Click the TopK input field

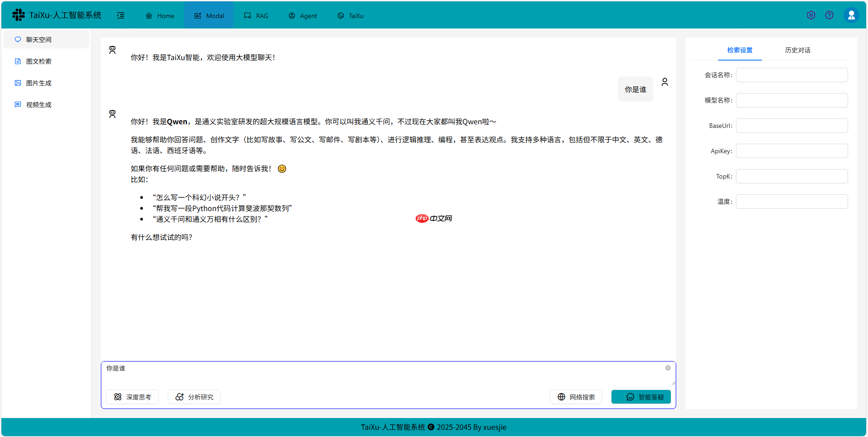pyautogui.click(x=792, y=176)
